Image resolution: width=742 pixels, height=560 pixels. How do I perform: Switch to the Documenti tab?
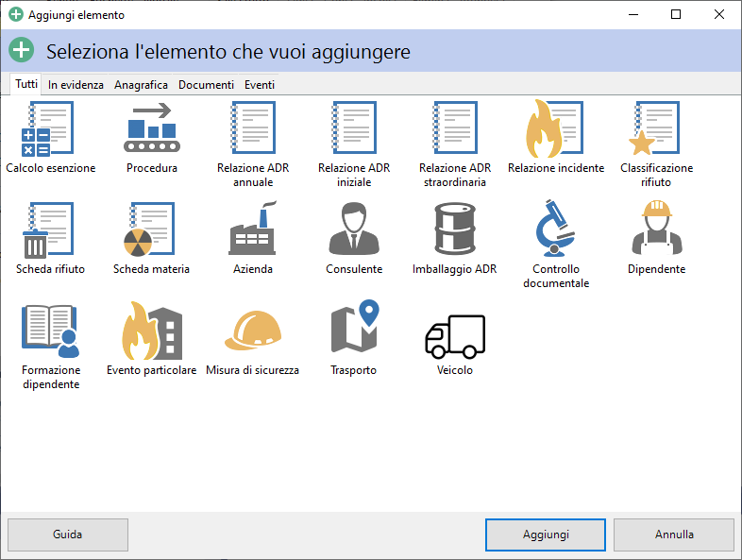(206, 85)
